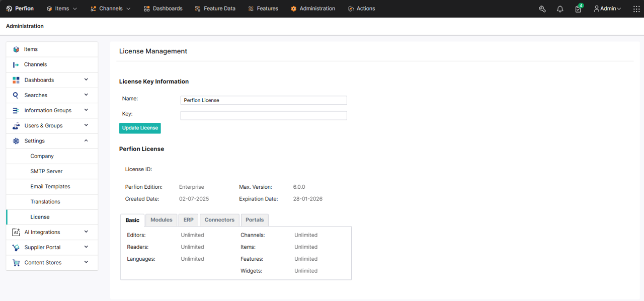Screen dimensions: 644x301
Task: Click the license Key input field
Action: pyautogui.click(x=264, y=115)
